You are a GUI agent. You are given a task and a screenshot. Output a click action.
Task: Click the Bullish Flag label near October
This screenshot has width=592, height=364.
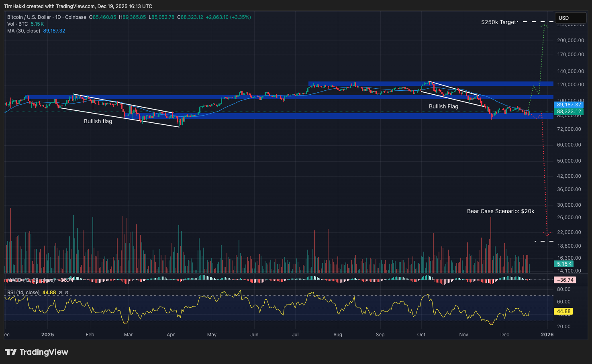tap(443, 106)
